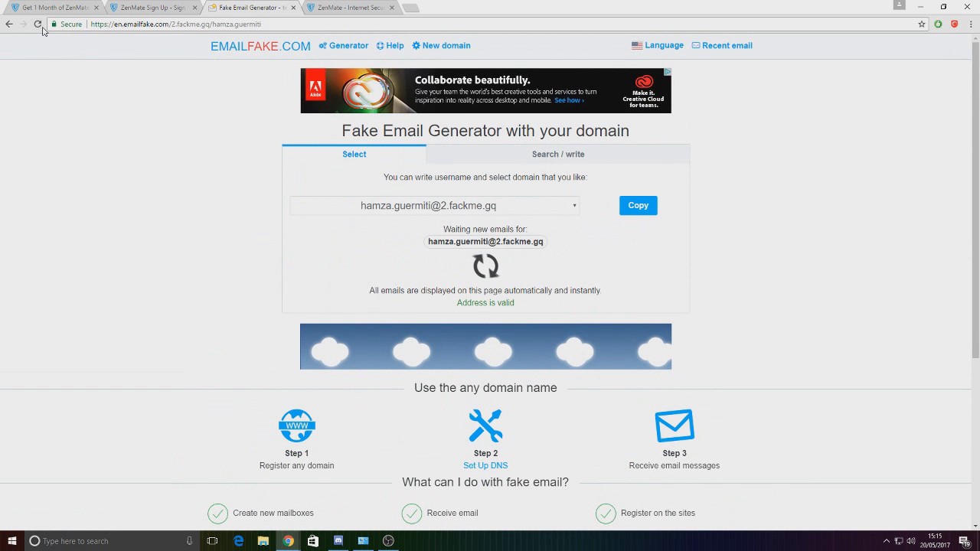The height and width of the screenshot is (551, 980).
Task: Click the spinning refresh arrows under the email address
Action: [x=485, y=266]
